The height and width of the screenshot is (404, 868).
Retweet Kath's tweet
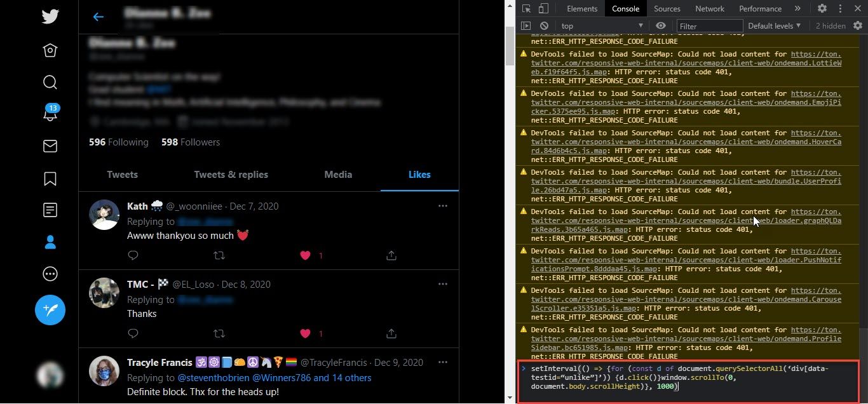coord(219,255)
